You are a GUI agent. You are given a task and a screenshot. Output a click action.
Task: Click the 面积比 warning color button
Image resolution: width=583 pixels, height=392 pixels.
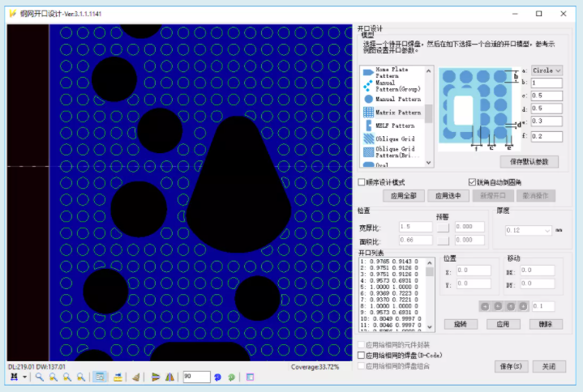coord(443,241)
